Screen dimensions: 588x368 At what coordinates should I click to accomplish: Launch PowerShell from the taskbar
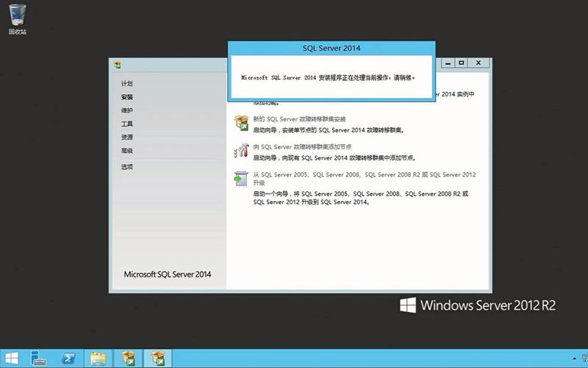(x=68, y=358)
